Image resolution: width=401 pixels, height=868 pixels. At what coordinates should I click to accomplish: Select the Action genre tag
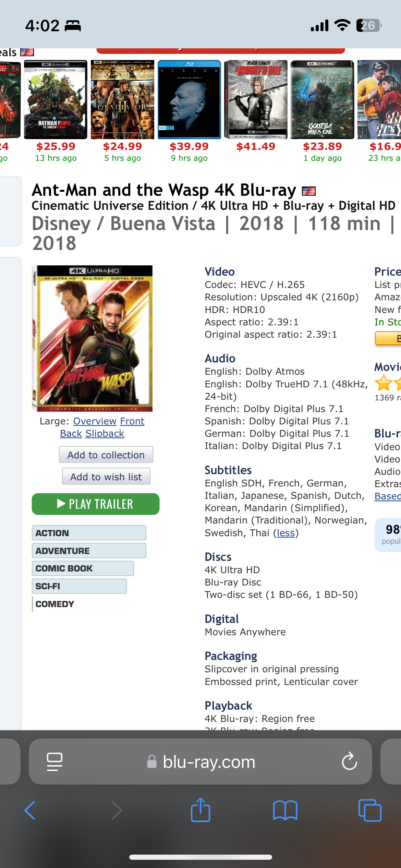[89, 533]
